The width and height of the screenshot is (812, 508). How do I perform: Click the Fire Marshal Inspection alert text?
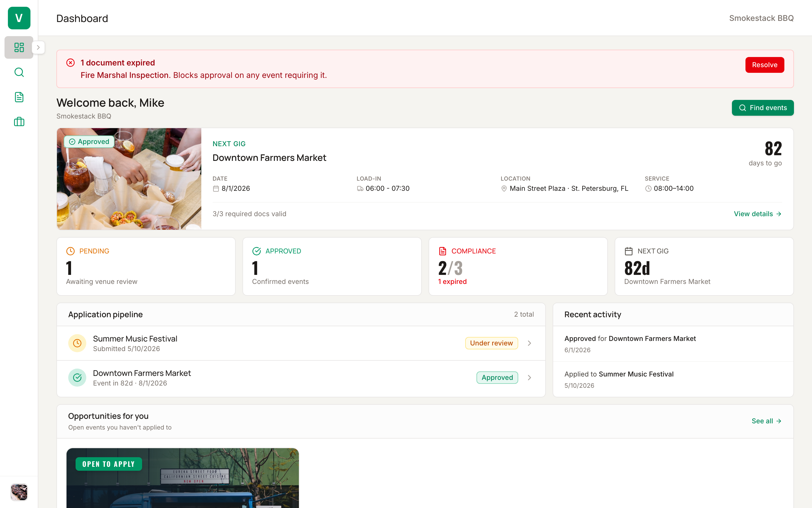tap(125, 75)
